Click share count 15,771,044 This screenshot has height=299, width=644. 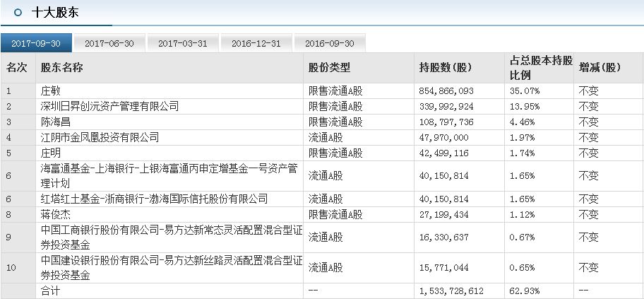tap(443, 268)
